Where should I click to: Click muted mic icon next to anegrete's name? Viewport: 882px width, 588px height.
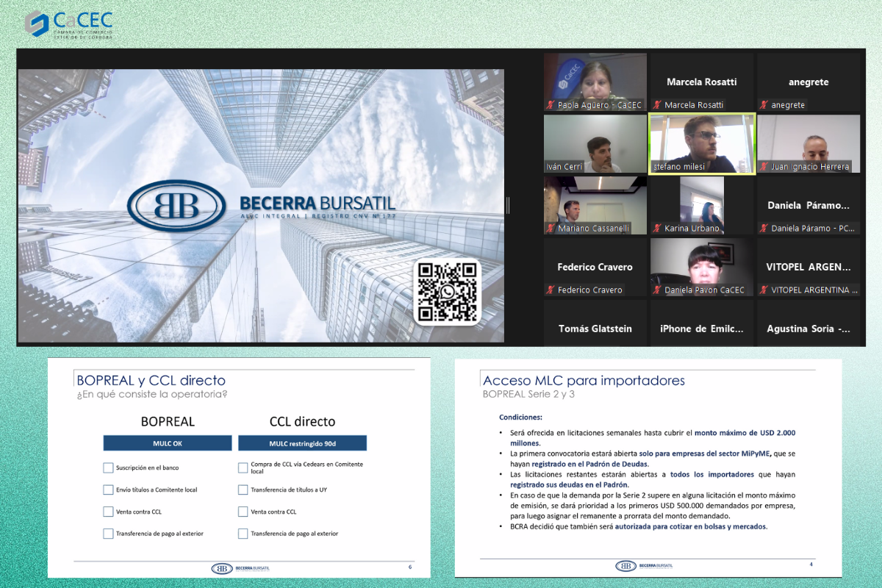pyautogui.click(x=764, y=105)
